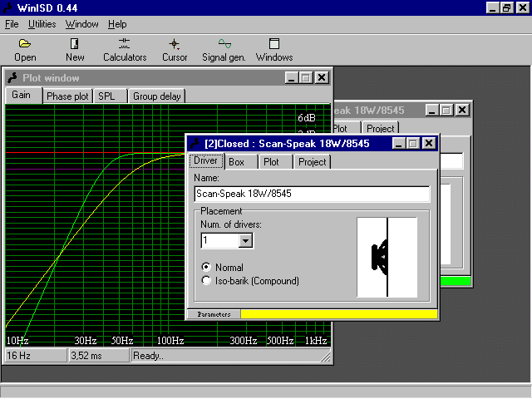Click the Ready.. status message
This screenshot has height=399, width=532.
[148, 356]
